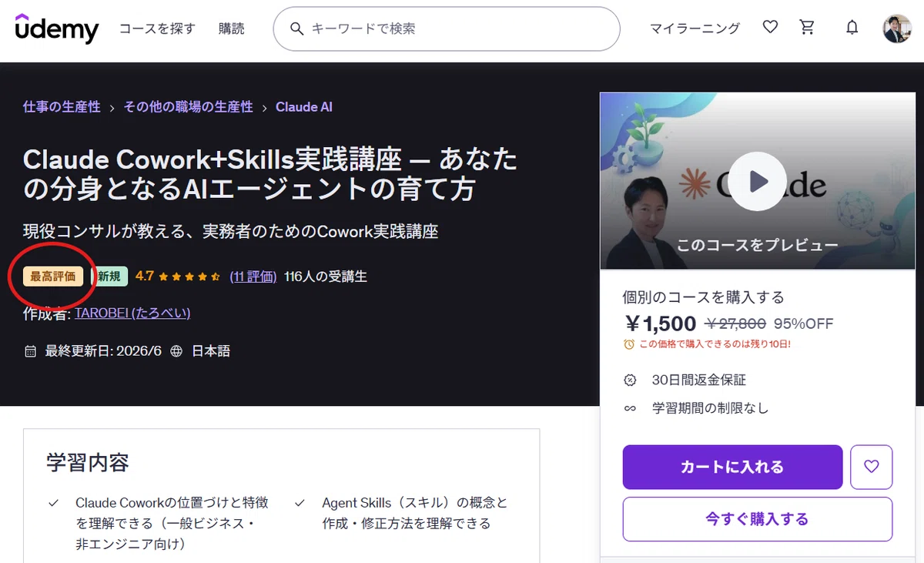Go to Claude AI breadcrumb
Image resolution: width=924 pixels, height=563 pixels.
pos(304,107)
